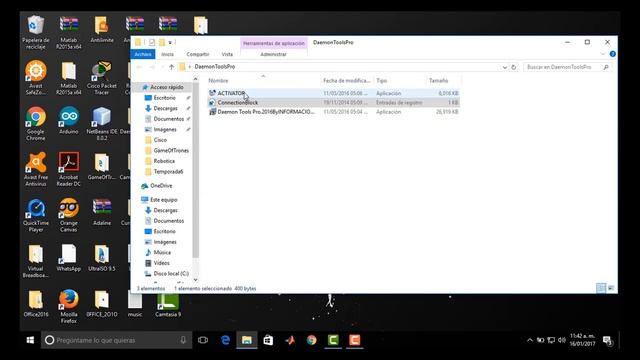Image resolution: width=640 pixels, height=360 pixels.
Task: Open the orange Camtasia recorder taskbar icon
Action: (x=355, y=340)
